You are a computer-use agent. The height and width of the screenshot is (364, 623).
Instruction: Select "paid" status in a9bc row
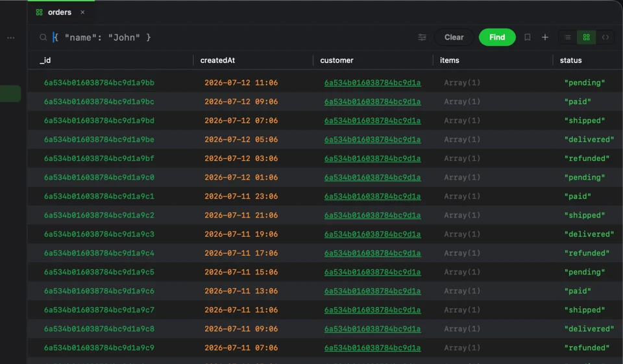coord(578,102)
